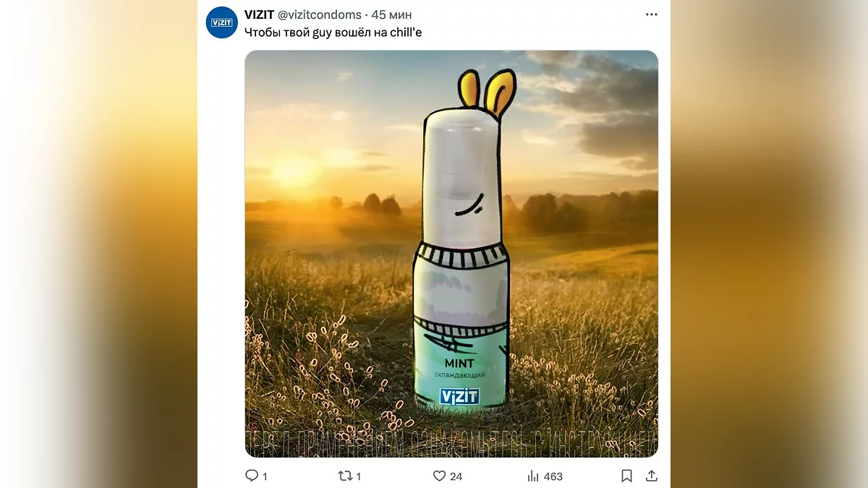The height and width of the screenshot is (488, 868).
Task: Click the VIZIT logo on the bottle
Action: (x=459, y=395)
